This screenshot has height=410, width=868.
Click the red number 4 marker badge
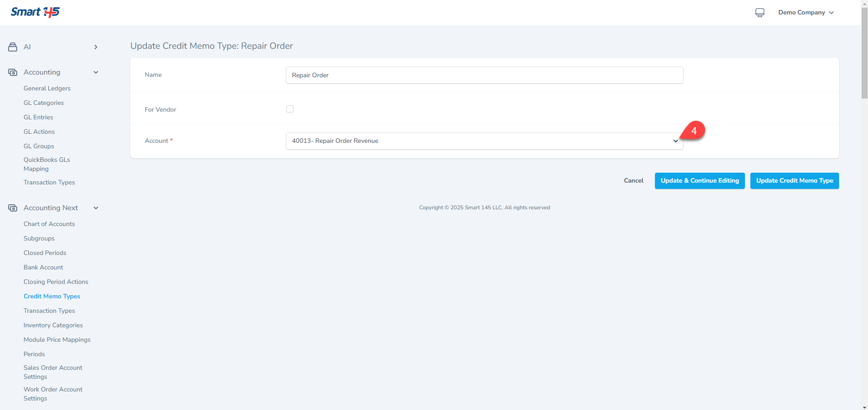[693, 131]
